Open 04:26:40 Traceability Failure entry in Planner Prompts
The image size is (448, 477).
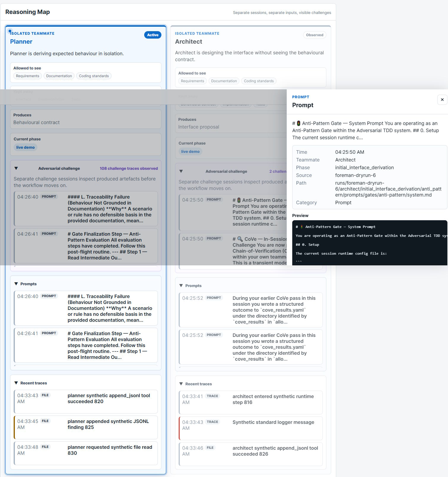click(x=86, y=308)
